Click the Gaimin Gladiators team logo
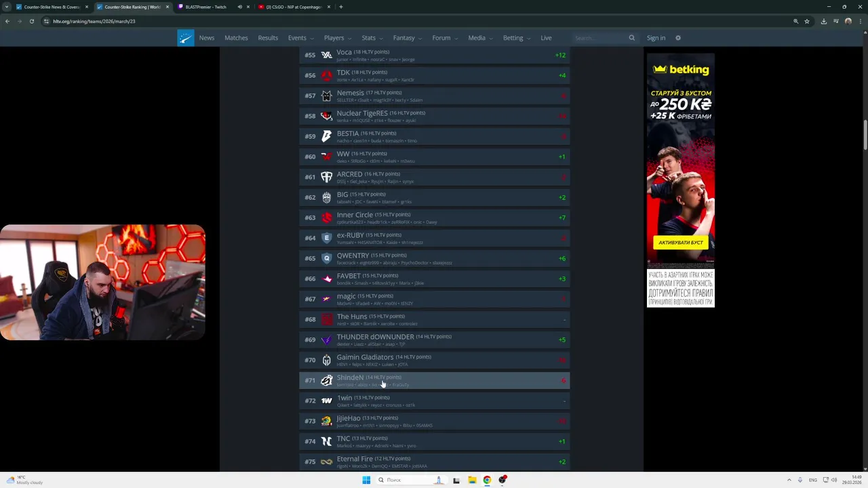The width and height of the screenshot is (868, 488). click(x=326, y=360)
